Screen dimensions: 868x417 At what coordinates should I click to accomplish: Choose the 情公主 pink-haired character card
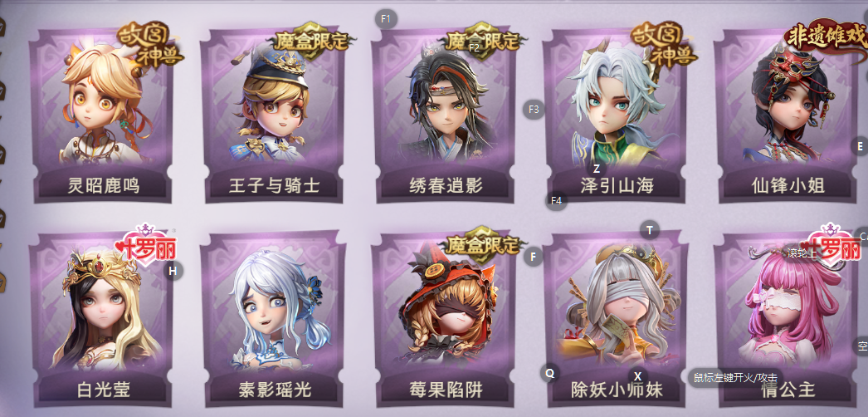coord(788,320)
